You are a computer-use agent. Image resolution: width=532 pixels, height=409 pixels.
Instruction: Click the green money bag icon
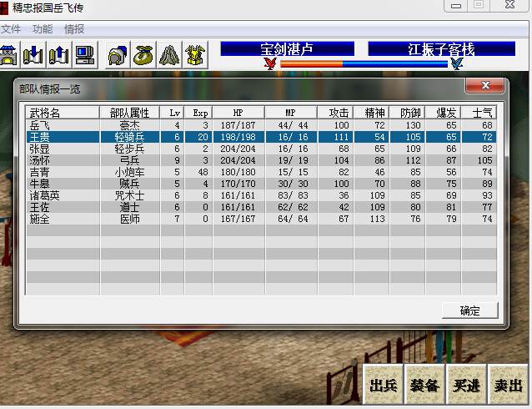click(x=143, y=55)
